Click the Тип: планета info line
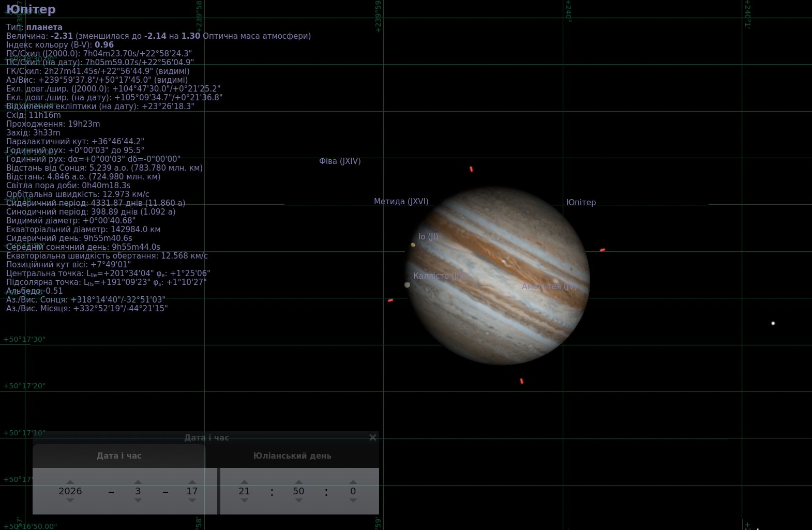Image resolution: width=812 pixels, height=530 pixels. (x=34, y=27)
